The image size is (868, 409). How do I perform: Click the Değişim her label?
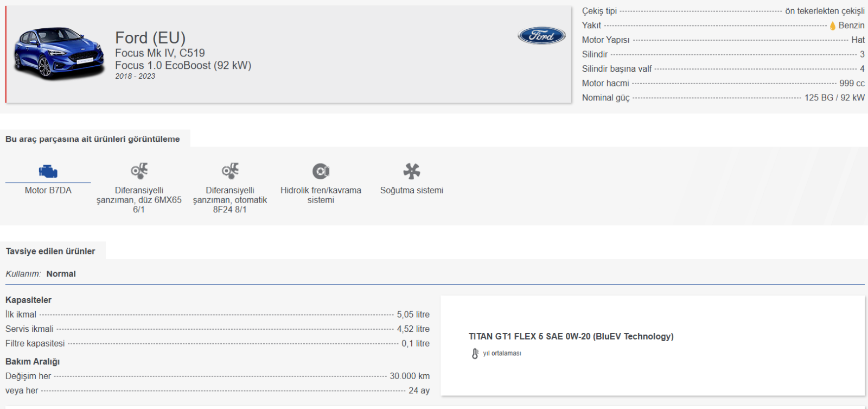point(28,376)
